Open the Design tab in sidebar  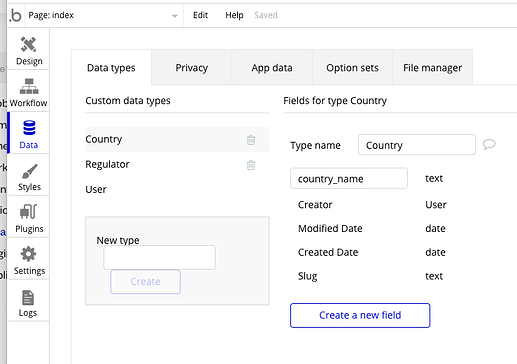[x=29, y=51]
